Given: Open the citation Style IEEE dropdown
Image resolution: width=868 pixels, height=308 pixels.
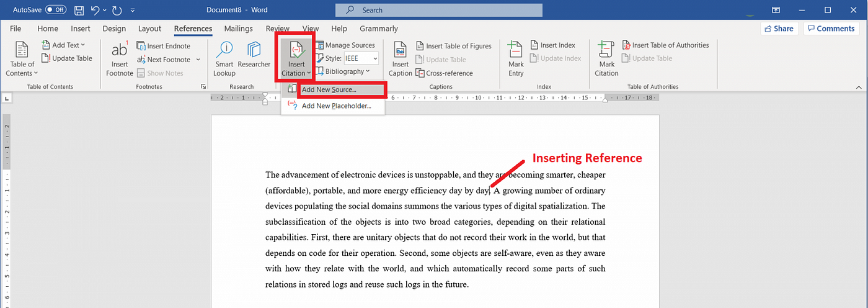Looking at the screenshot, I should tap(361, 58).
